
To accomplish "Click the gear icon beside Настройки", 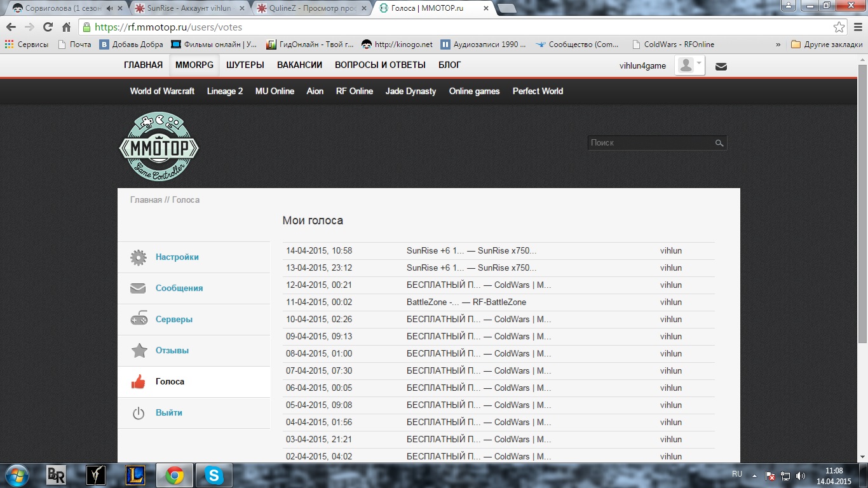I will (x=138, y=257).
